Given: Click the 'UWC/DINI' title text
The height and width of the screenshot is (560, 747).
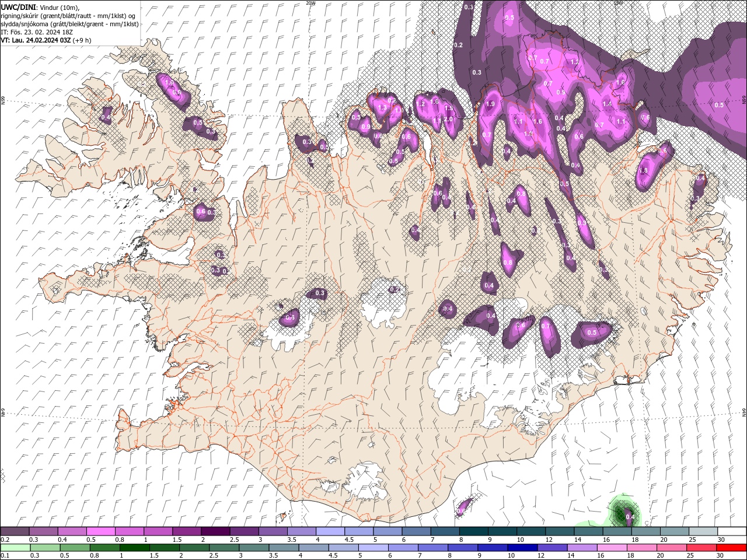Looking at the screenshot, I should (x=18, y=6).
